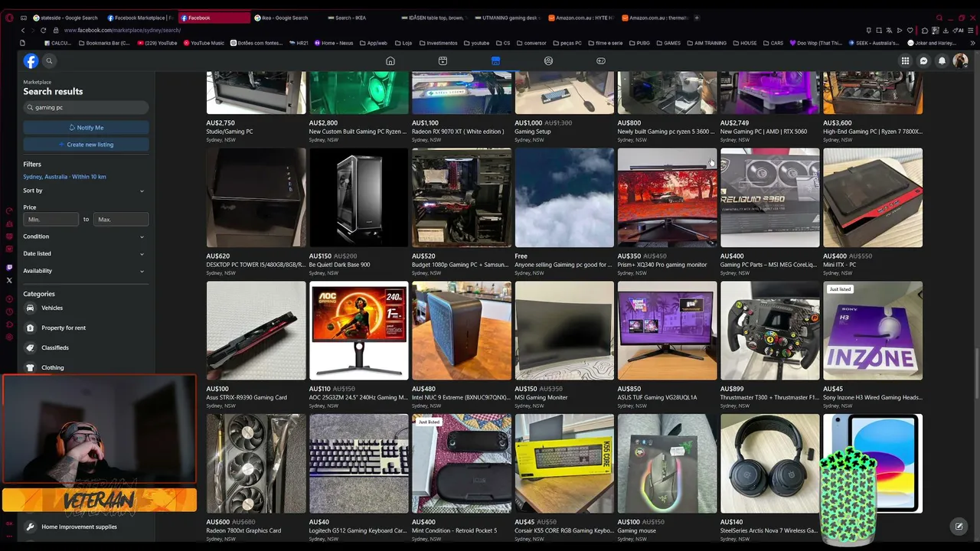Click the Classifieds tag icon

30,347
